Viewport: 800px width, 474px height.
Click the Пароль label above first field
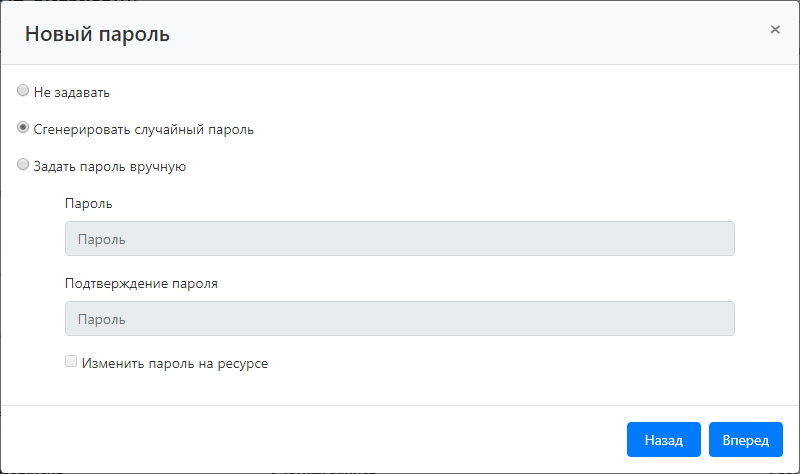tap(88, 203)
